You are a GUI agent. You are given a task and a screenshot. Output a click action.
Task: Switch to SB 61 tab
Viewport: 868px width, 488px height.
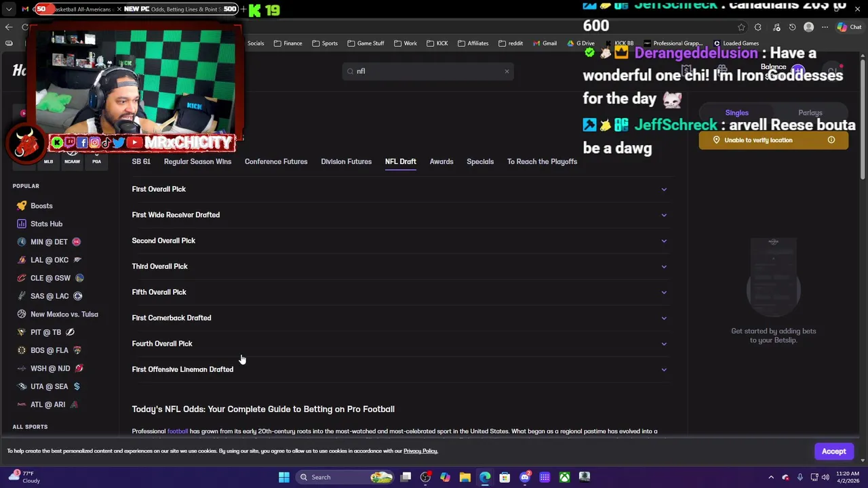[x=141, y=161]
